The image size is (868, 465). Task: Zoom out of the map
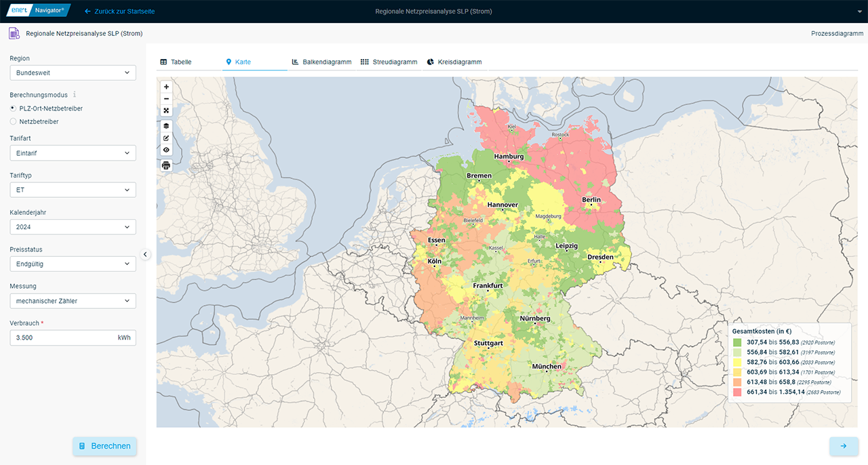coord(166,99)
